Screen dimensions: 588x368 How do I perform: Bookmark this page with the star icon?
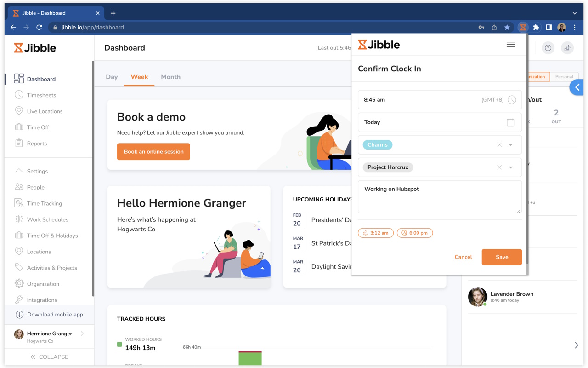(507, 27)
